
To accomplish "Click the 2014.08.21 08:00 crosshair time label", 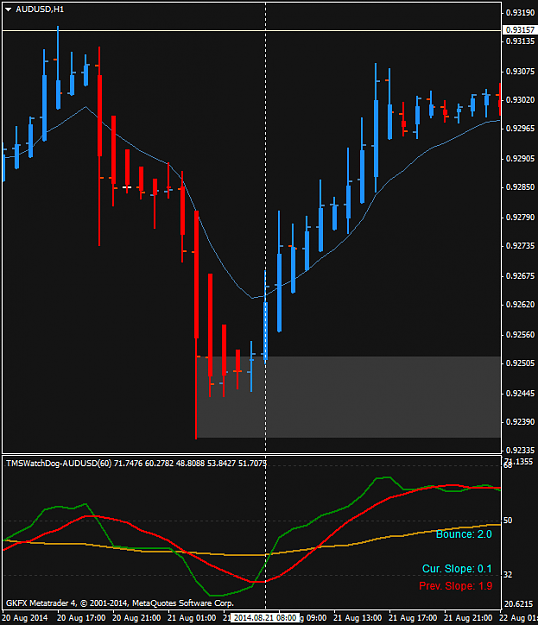I will tap(265, 618).
